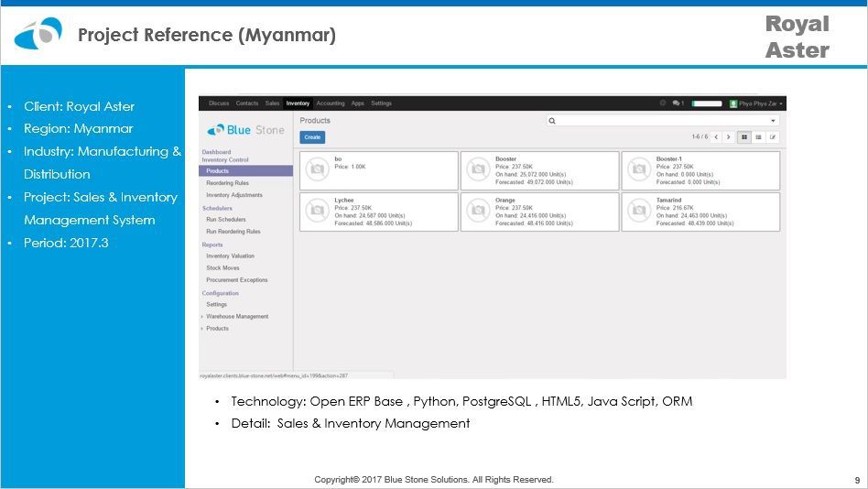Switch to form view icon
The height and width of the screenshot is (489, 868).
pos(773,137)
